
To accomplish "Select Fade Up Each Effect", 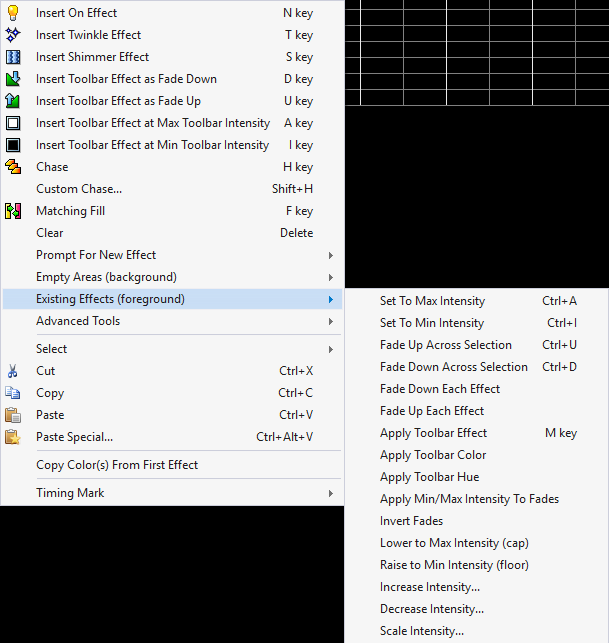I will point(477,411).
